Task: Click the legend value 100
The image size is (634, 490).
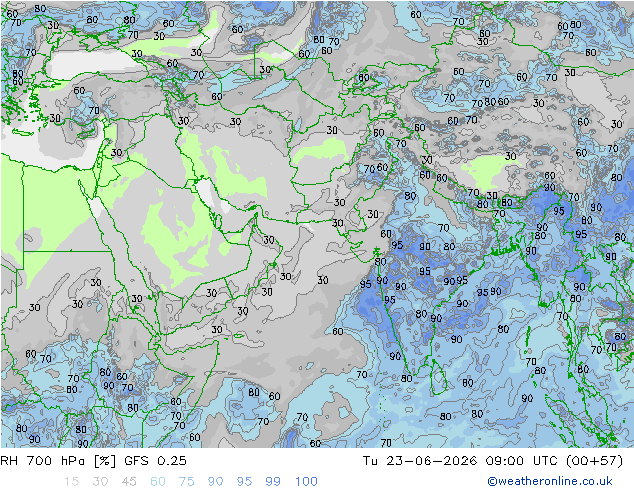Action: [x=306, y=481]
